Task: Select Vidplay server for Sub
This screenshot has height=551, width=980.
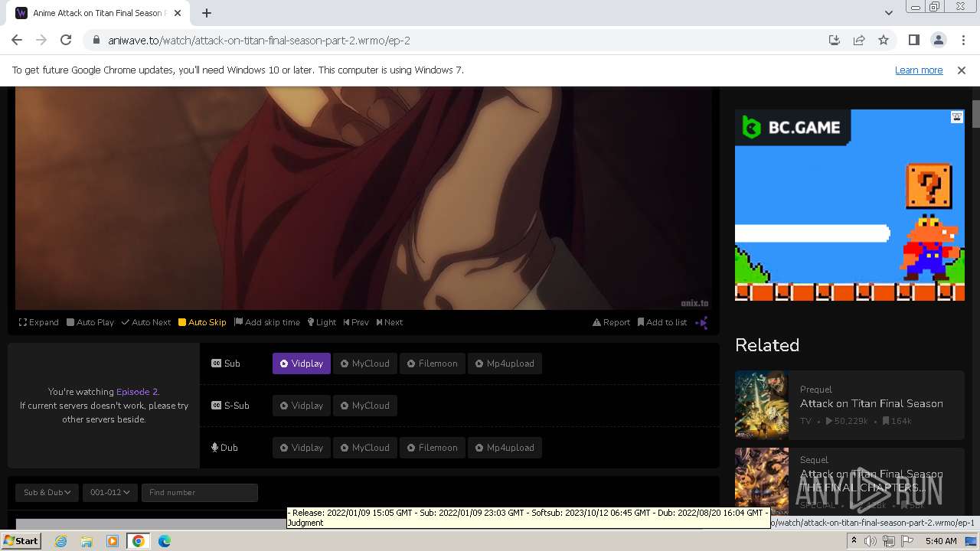Action: coord(302,364)
